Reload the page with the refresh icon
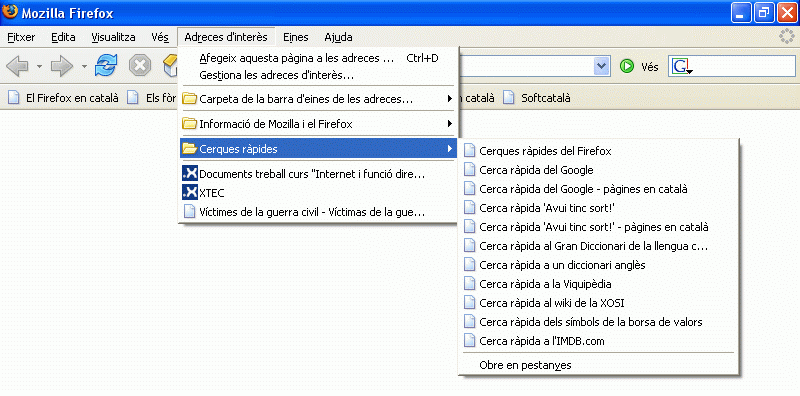Screen dimensions: 800x396 (106, 66)
